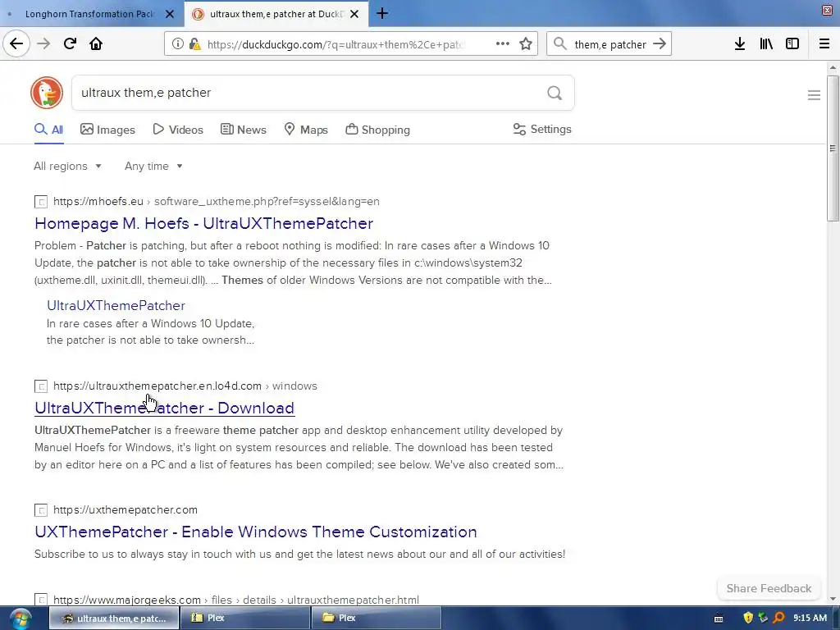The image size is (840, 630).
Task: Switch to Longhorn Transformation Pack tab
Action: click(89, 14)
